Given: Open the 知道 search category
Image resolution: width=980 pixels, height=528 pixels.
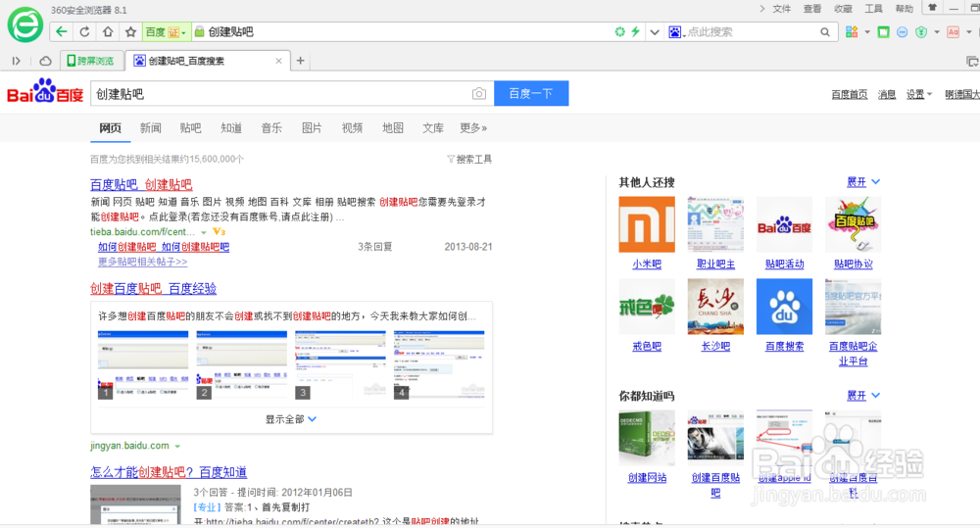Looking at the screenshot, I should [x=231, y=128].
